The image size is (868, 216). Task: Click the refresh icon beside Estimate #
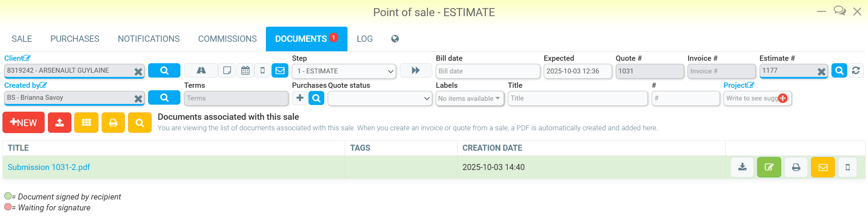pos(856,71)
